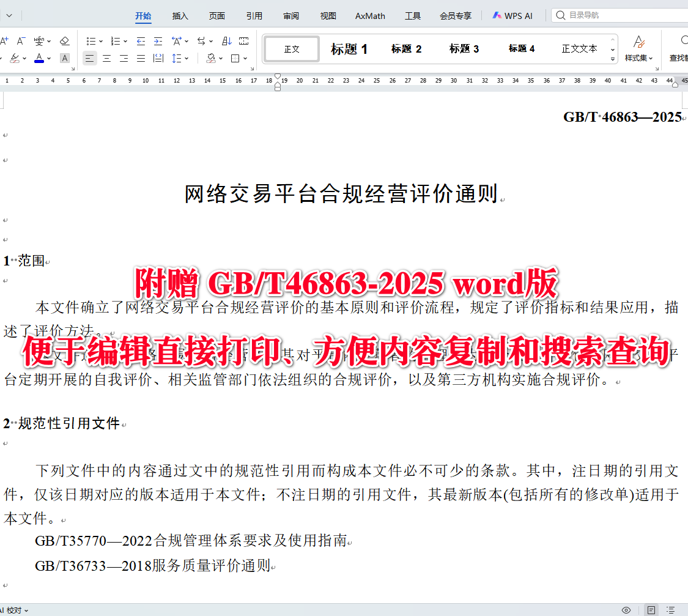The image size is (688, 616).
Task: Apply numbered list formatting
Action: pos(116,41)
